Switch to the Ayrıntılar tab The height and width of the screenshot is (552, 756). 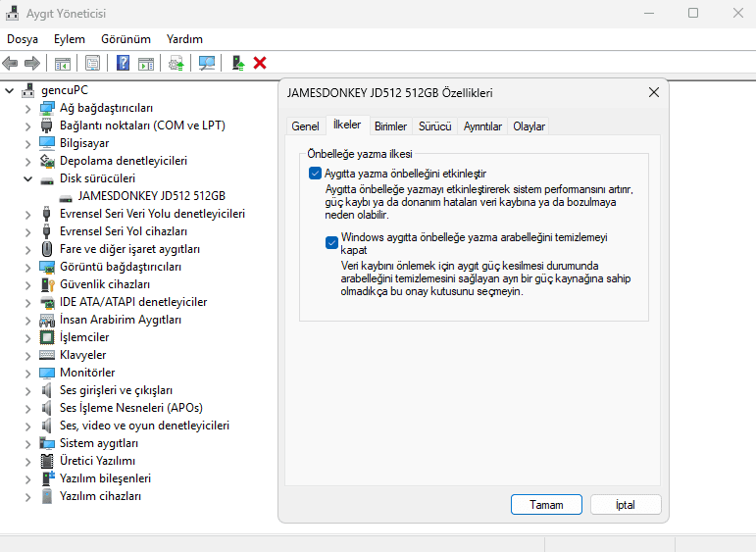point(482,126)
